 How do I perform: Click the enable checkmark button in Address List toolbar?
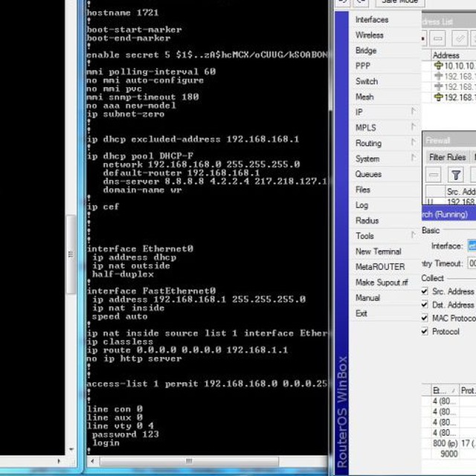click(x=460, y=39)
